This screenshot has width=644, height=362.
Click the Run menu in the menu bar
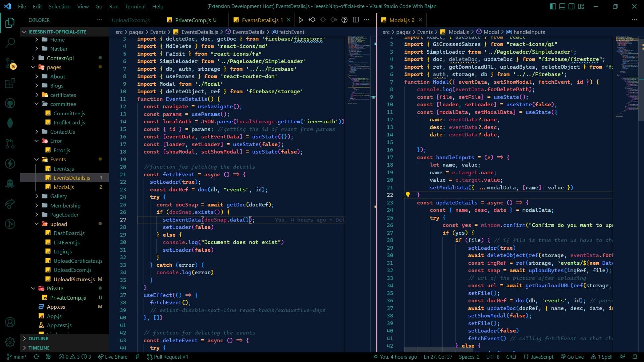[x=113, y=6]
